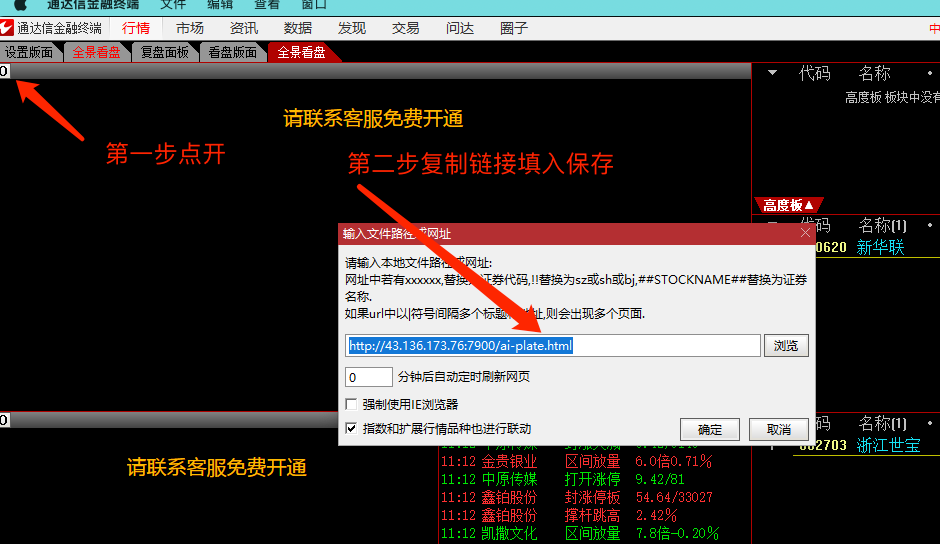This screenshot has width=940, height=544.
Task: Uncheck 指数和扩展行情品种也进行联动 checkbox
Action: 351,428
